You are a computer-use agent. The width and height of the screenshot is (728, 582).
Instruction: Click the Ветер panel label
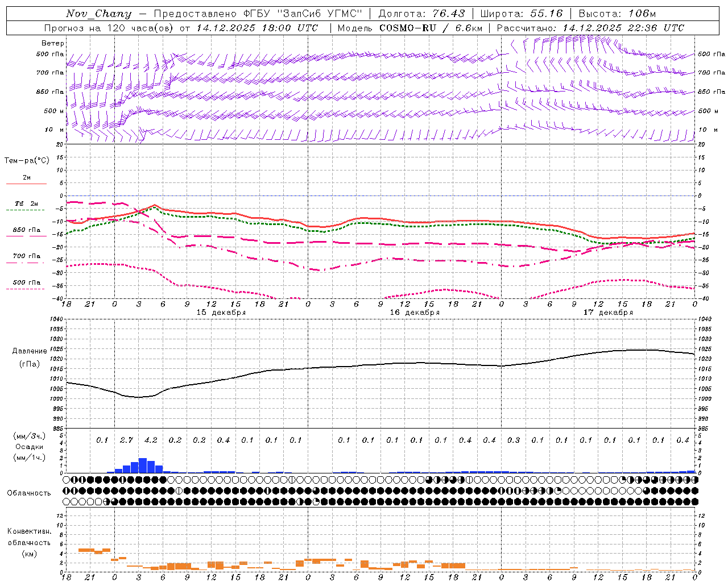point(53,43)
